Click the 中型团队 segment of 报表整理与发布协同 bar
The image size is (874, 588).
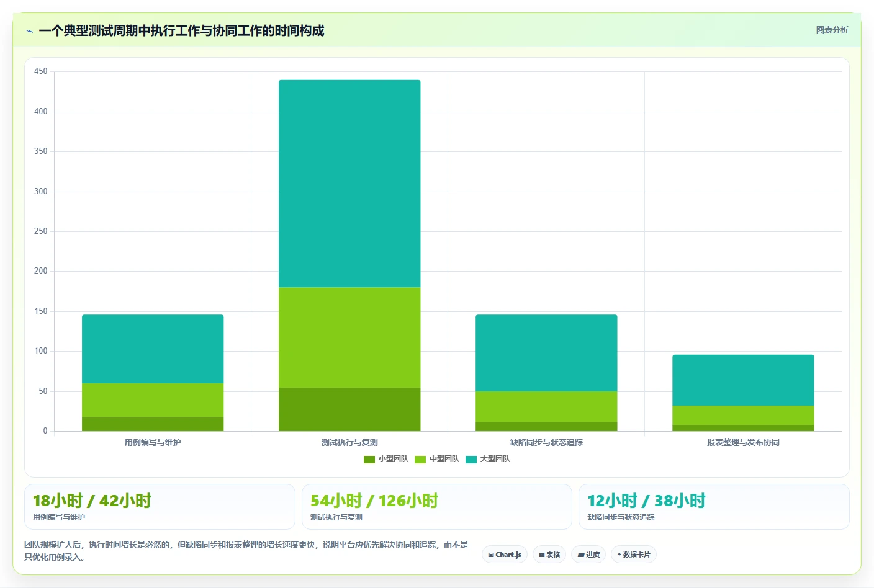tap(743, 415)
